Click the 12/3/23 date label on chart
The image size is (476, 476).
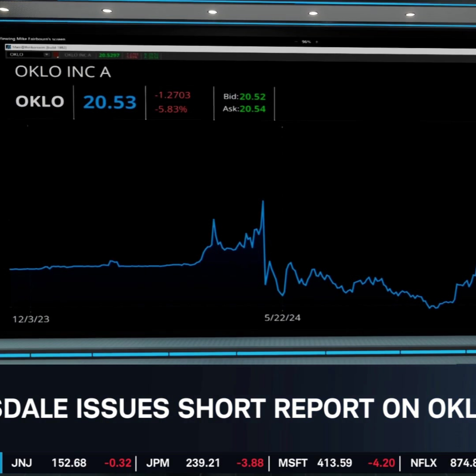[x=31, y=319]
